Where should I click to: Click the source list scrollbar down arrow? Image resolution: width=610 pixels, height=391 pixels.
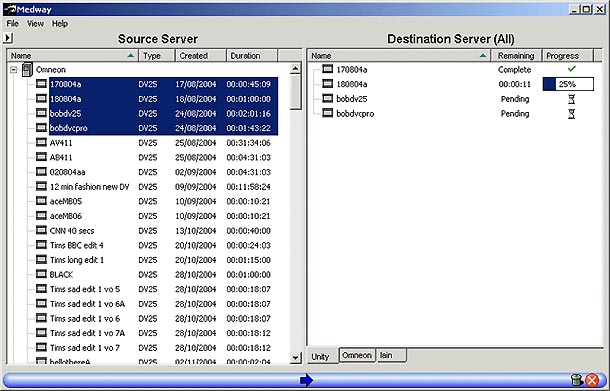coord(296,358)
